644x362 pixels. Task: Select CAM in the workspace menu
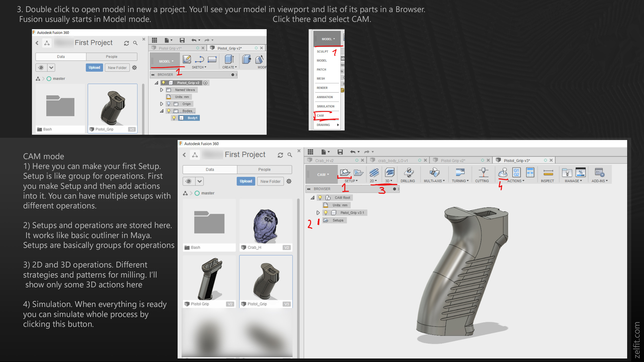tap(327, 116)
